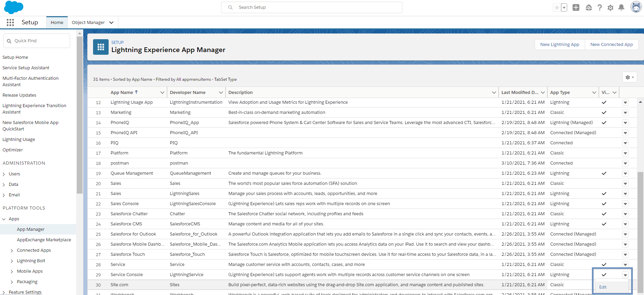Switch to the Home tab
This screenshot has height=295, width=644.
coord(57,23)
